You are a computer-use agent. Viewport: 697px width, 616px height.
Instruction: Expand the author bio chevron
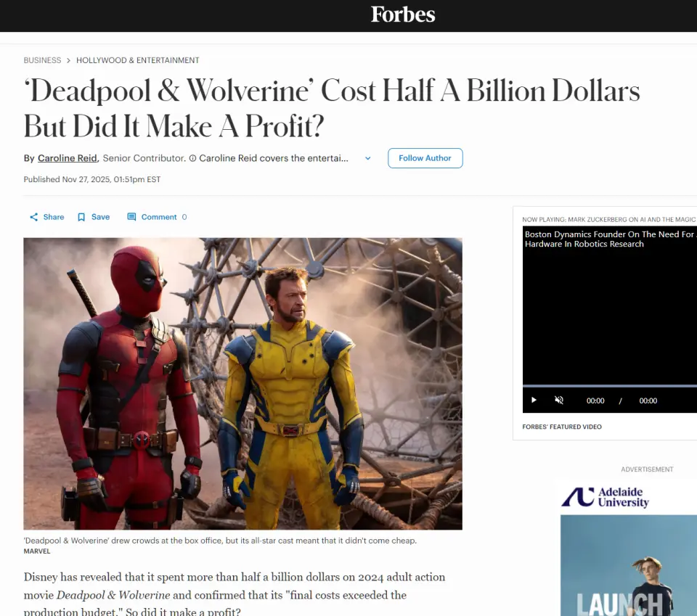367,158
